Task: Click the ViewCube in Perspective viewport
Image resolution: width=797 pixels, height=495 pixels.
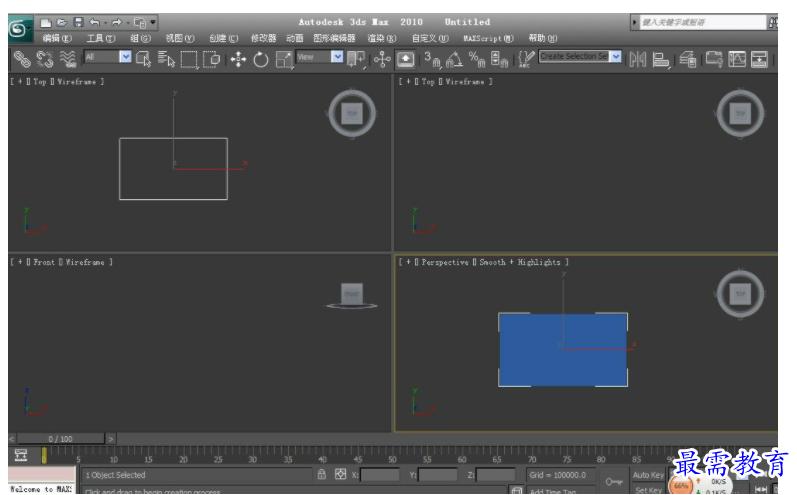Action: (x=740, y=294)
